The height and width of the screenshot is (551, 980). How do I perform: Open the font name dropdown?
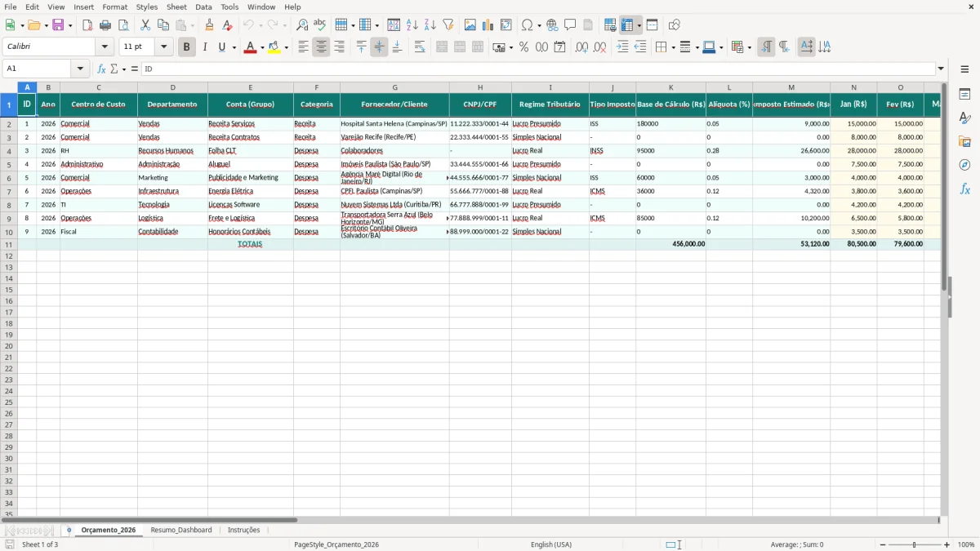(x=104, y=46)
